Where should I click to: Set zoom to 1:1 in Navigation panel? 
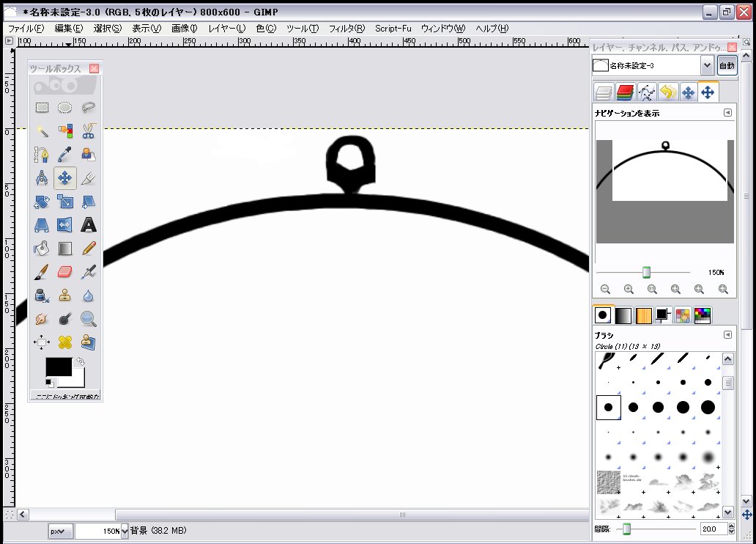652,289
